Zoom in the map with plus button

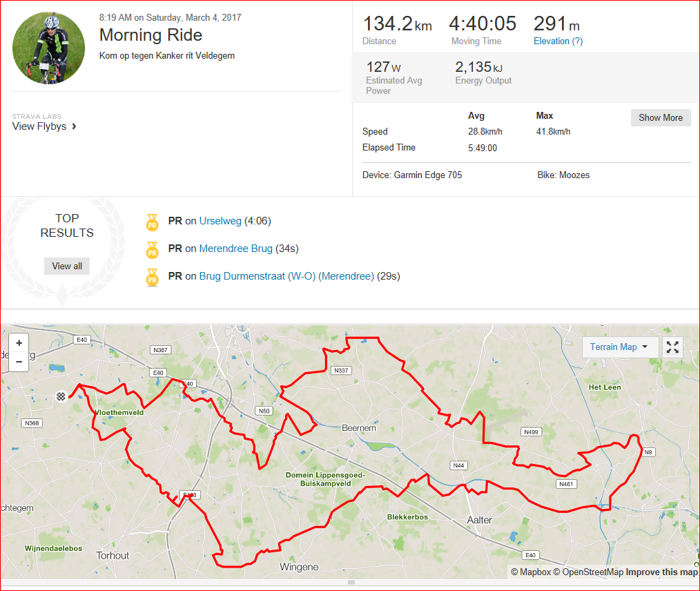19,343
